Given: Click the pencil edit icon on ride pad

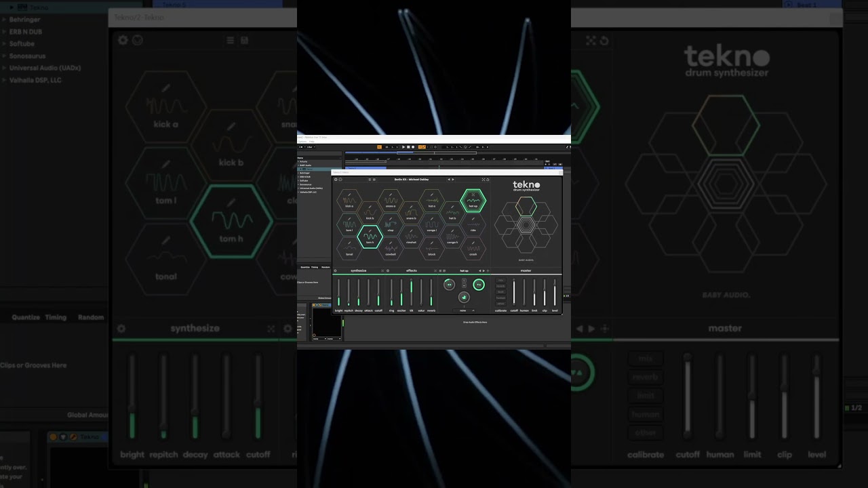Looking at the screenshot, I should [x=473, y=218].
